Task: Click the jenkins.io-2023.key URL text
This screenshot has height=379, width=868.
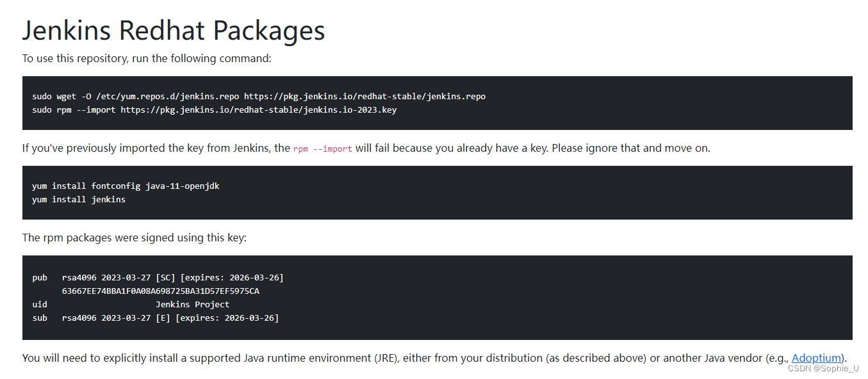Action: pyautogui.click(x=259, y=109)
